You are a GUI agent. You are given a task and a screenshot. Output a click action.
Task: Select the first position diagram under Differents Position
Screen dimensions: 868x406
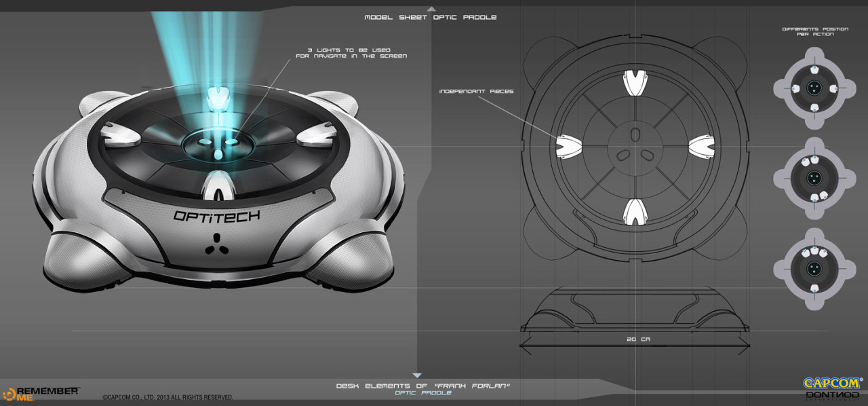coord(814,90)
